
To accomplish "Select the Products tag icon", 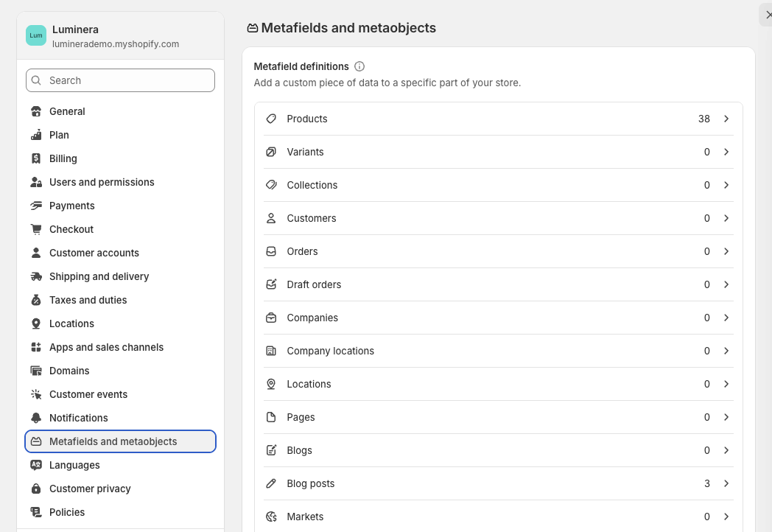I will pos(270,119).
